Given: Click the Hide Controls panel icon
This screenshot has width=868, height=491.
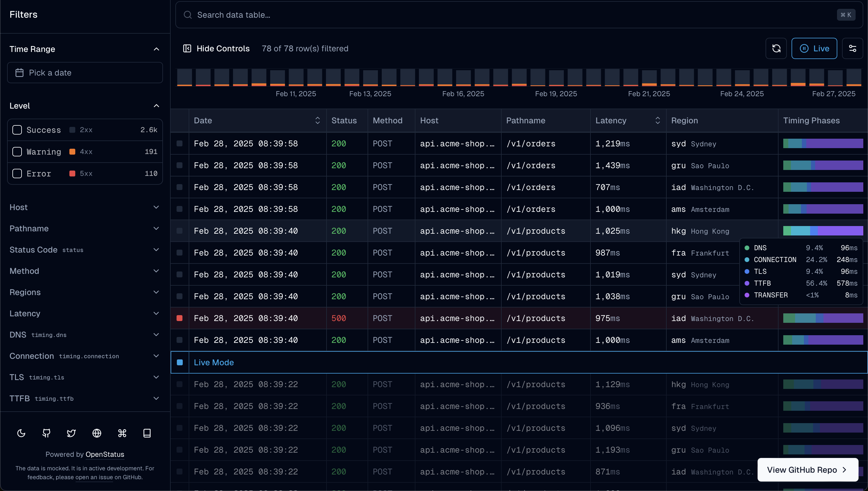Looking at the screenshot, I should [187, 48].
